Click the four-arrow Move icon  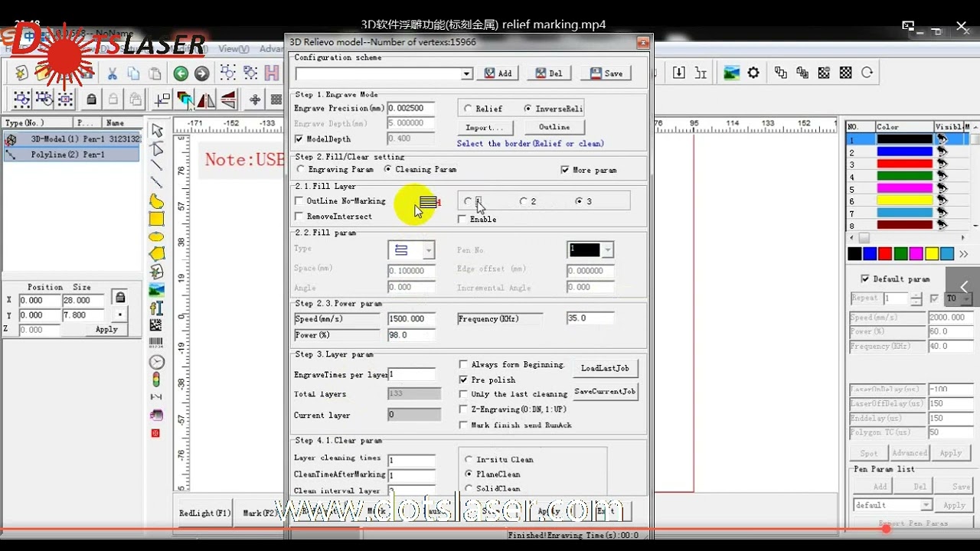[x=255, y=99]
